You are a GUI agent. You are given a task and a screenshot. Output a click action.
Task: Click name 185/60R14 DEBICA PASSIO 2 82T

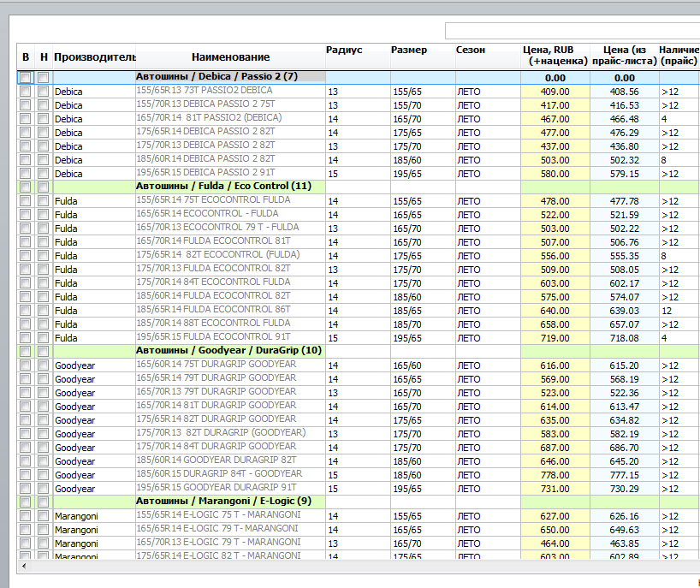205,159
